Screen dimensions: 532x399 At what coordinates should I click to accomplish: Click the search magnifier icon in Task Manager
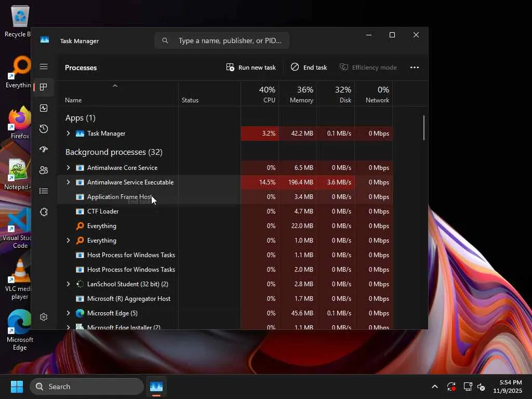(165, 41)
